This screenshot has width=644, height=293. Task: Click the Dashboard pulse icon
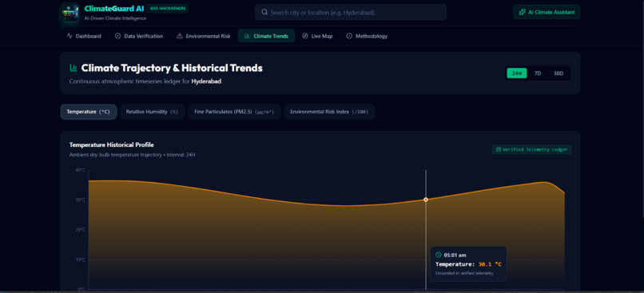[70, 36]
